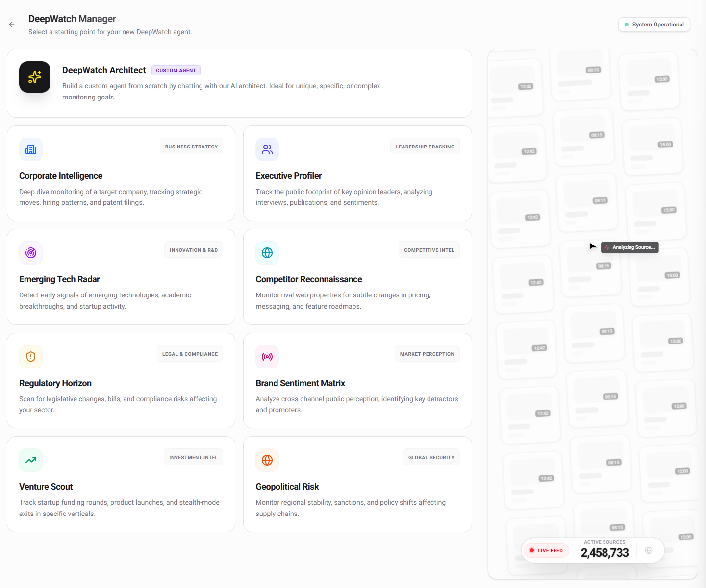Click the Analyzing Source pulse icon
The height and width of the screenshot is (588, 706).
(607, 247)
